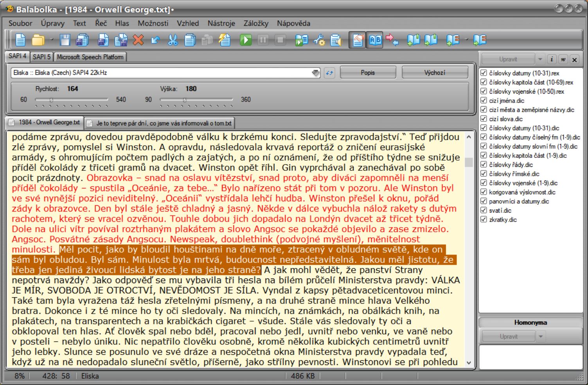Click the New document icon
Image resolution: width=588 pixels, height=385 pixels.
click(x=20, y=40)
